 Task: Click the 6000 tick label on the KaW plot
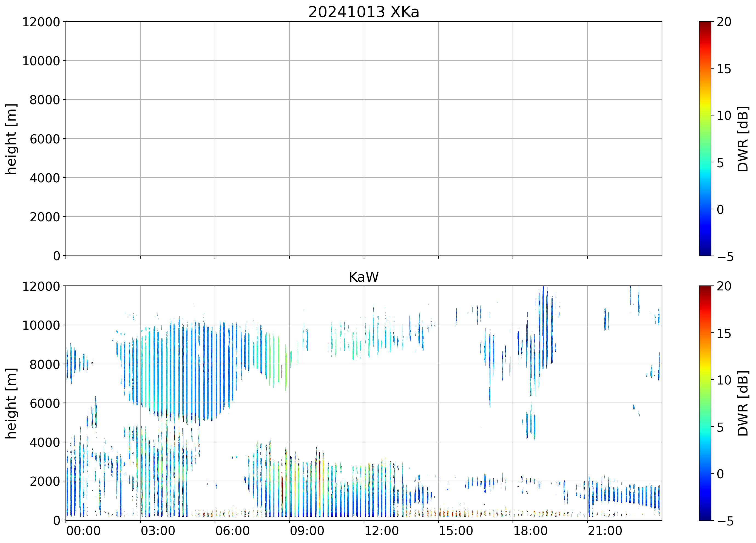coord(45,403)
